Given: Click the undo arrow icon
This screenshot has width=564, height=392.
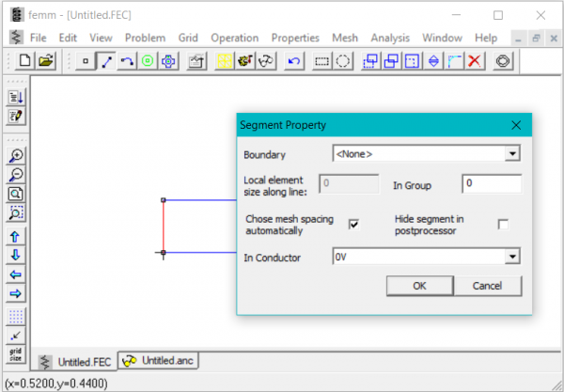Looking at the screenshot, I should click(294, 61).
